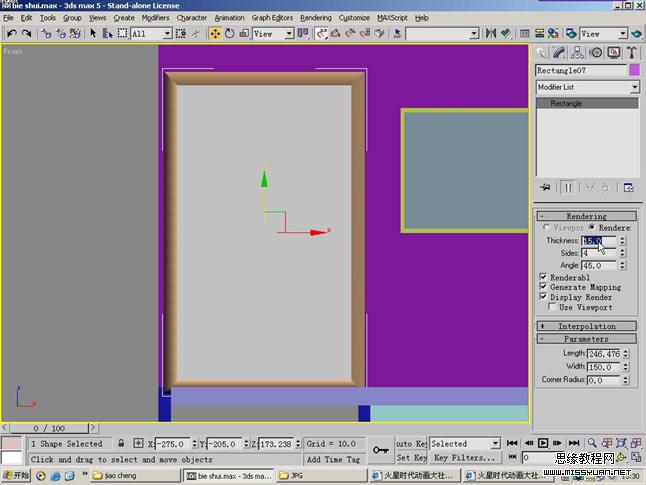Viewport: 646px width, 485px height.
Task: Select the Renderer radio option
Action: [592, 227]
